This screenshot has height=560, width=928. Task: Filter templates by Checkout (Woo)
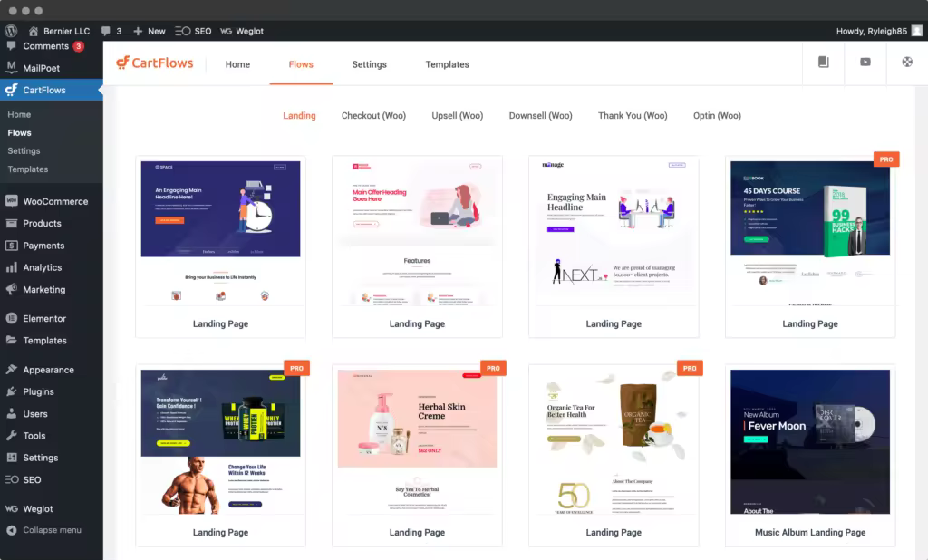pos(373,115)
